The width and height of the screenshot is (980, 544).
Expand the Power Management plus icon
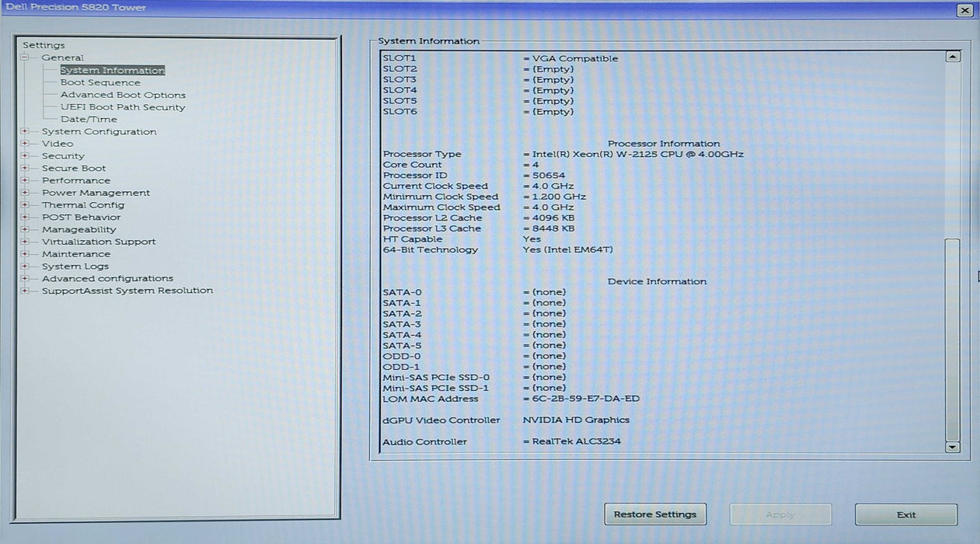pyautogui.click(x=25, y=193)
